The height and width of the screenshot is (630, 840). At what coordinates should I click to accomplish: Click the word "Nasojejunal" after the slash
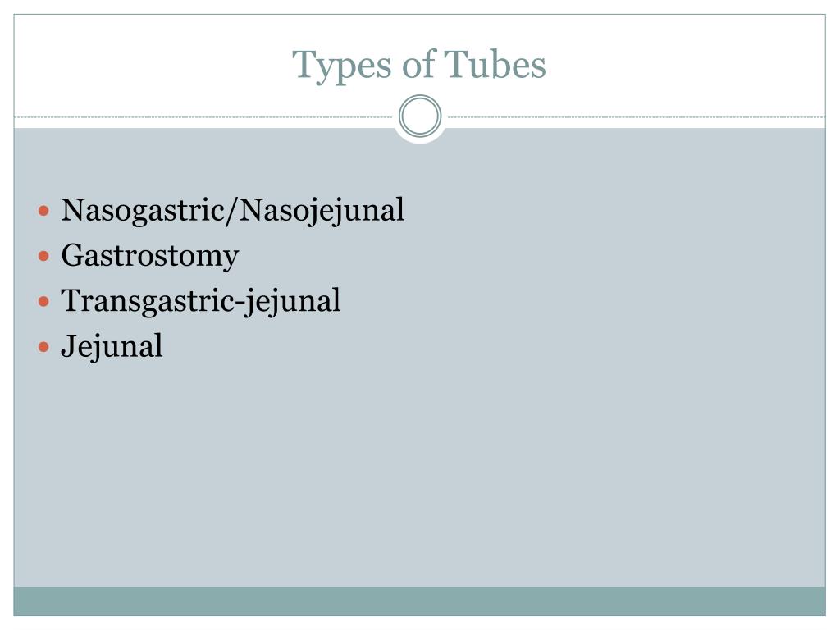[x=322, y=211]
